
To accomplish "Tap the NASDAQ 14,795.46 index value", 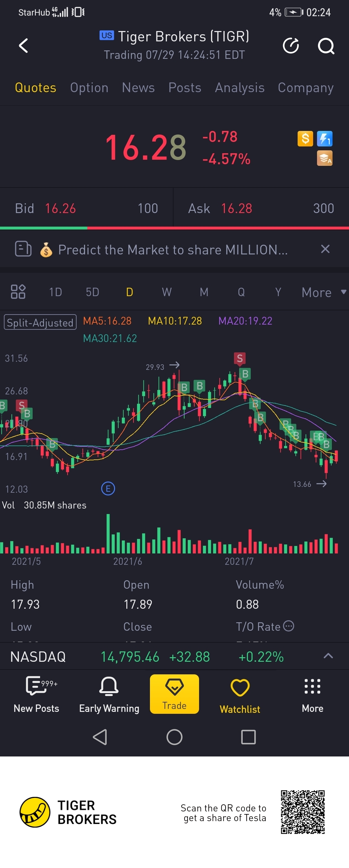I will point(130,657).
